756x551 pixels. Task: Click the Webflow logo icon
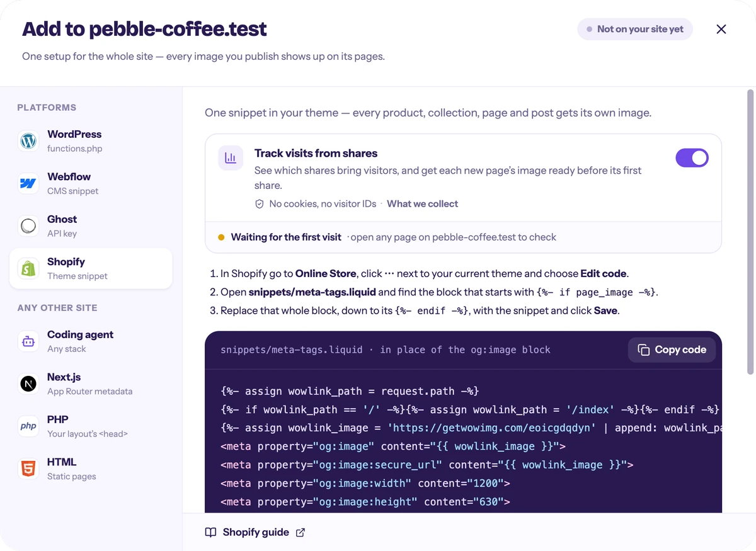[x=28, y=183]
